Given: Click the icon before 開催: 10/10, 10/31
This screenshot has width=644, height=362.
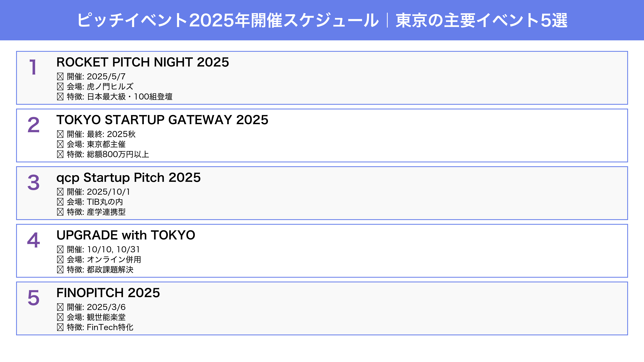Looking at the screenshot, I should click(x=60, y=249).
